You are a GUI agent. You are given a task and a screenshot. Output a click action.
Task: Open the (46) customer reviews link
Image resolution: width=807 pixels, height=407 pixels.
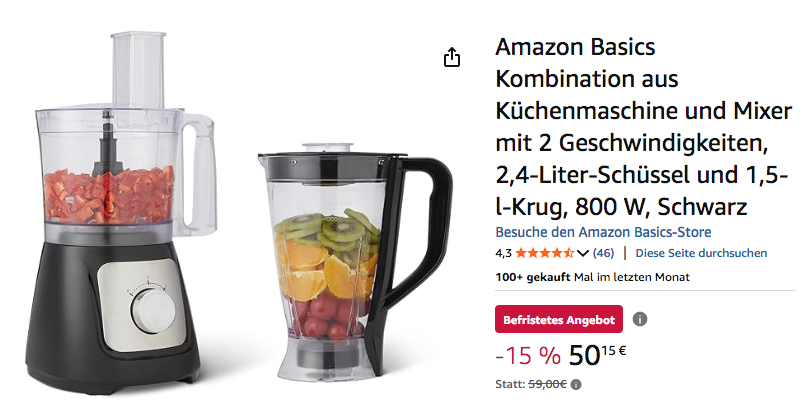point(603,253)
